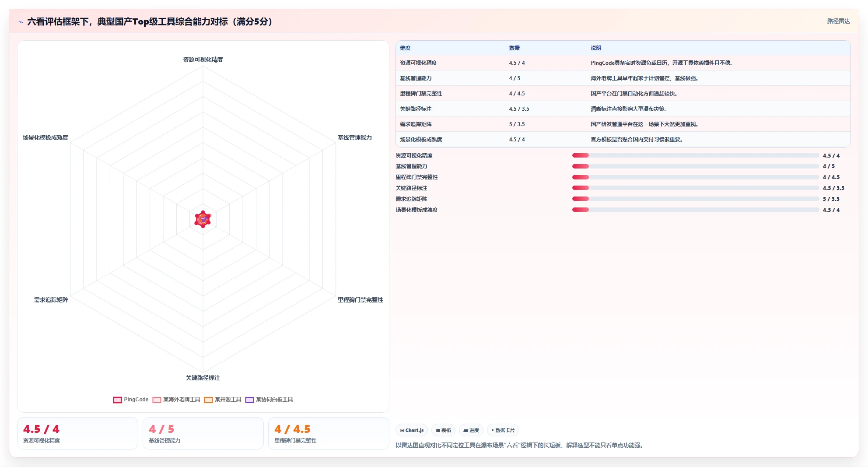This screenshot has height=467, width=868.
Task: Click the 说明 column header
Action: [x=596, y=48]
